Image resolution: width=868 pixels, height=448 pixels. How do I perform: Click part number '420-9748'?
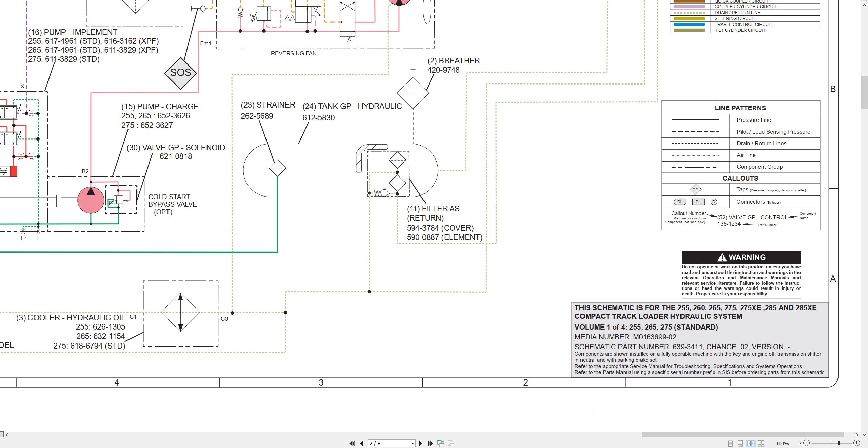click(x=443, y=70)
